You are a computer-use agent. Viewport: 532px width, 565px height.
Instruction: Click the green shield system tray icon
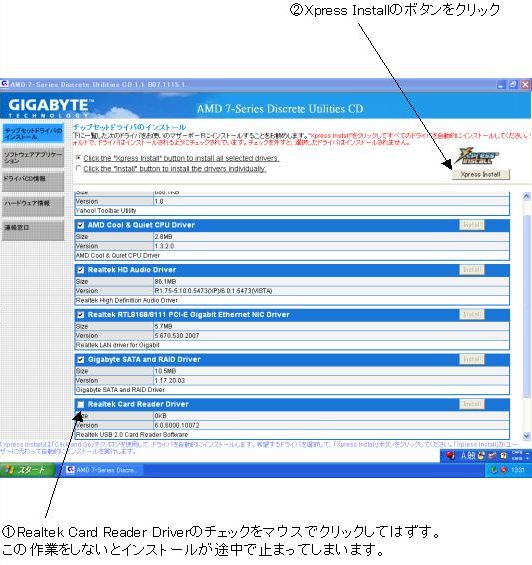click(x=494, y=470)
